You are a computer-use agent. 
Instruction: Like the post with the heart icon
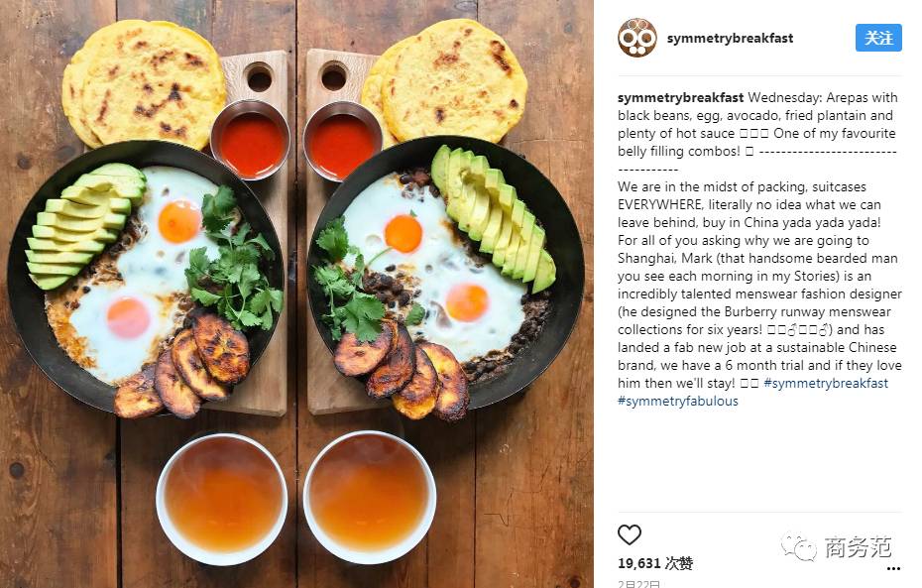click(630, 534)
